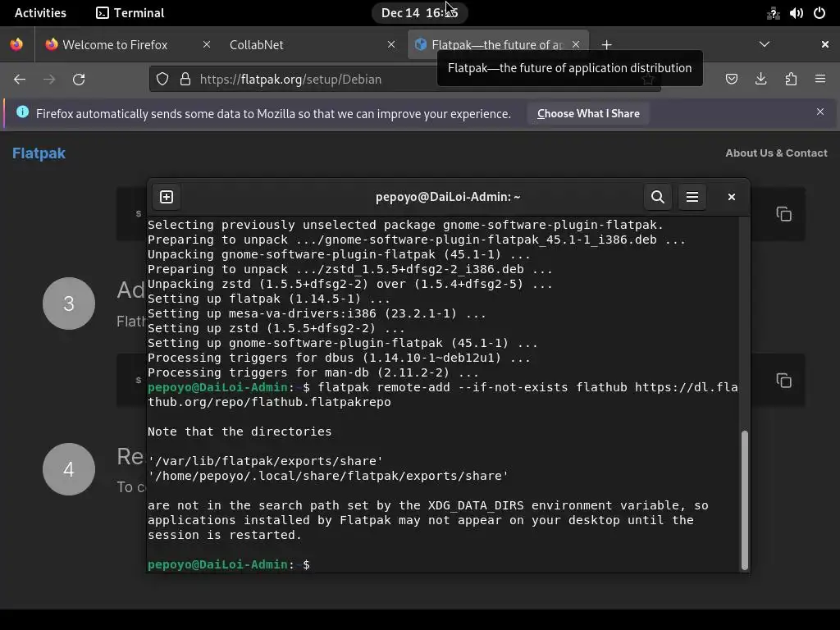
Task: Open new tab in the terminal window
Action: [x=167, y=197]
